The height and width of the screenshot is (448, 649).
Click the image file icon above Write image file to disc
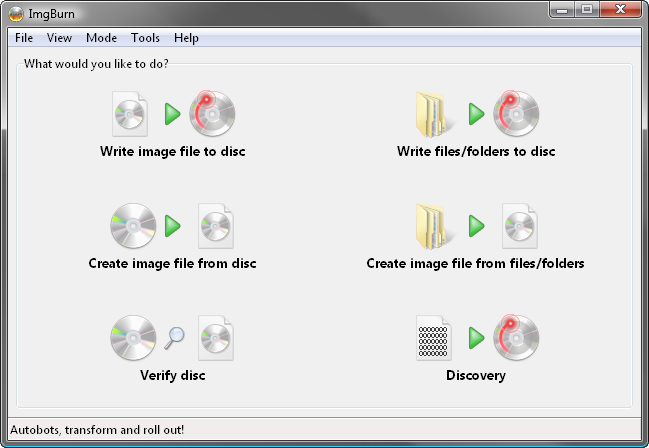tap(130, 114)
